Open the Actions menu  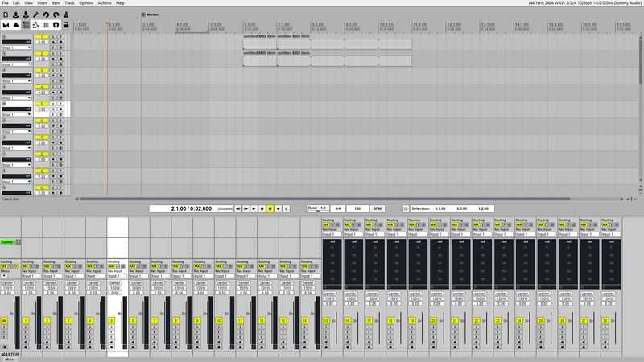pyautogui.click(x=105, y=3)
